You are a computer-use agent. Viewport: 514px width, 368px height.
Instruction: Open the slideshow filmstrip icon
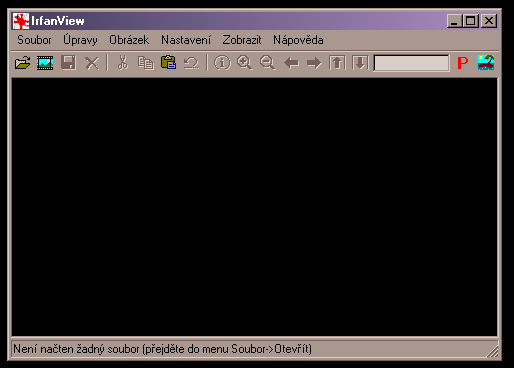(45, 63)
